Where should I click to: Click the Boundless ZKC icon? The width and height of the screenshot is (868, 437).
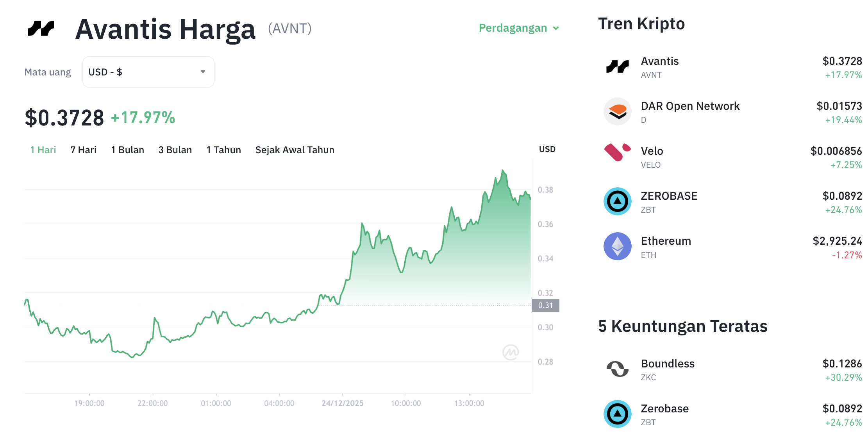617,369
